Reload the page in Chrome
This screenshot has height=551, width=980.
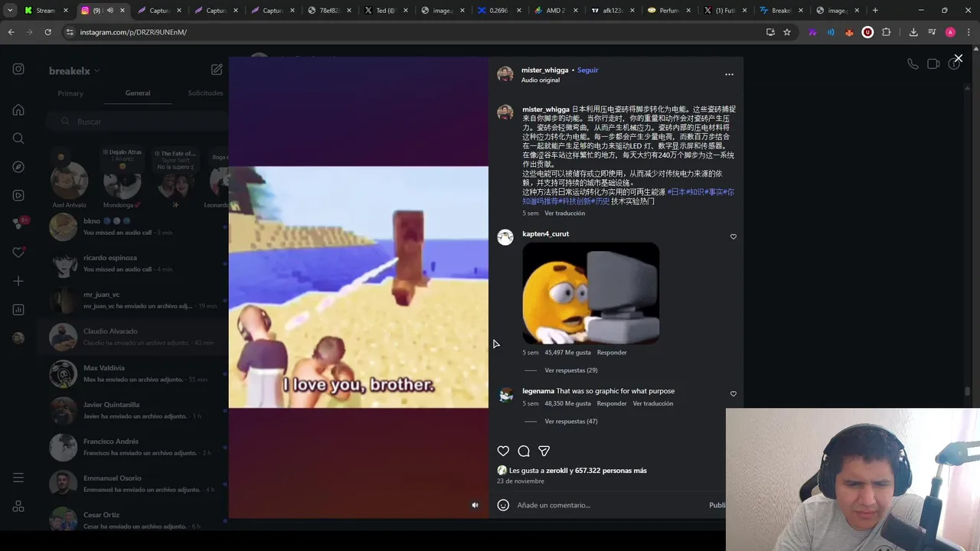tap(47, 32)
